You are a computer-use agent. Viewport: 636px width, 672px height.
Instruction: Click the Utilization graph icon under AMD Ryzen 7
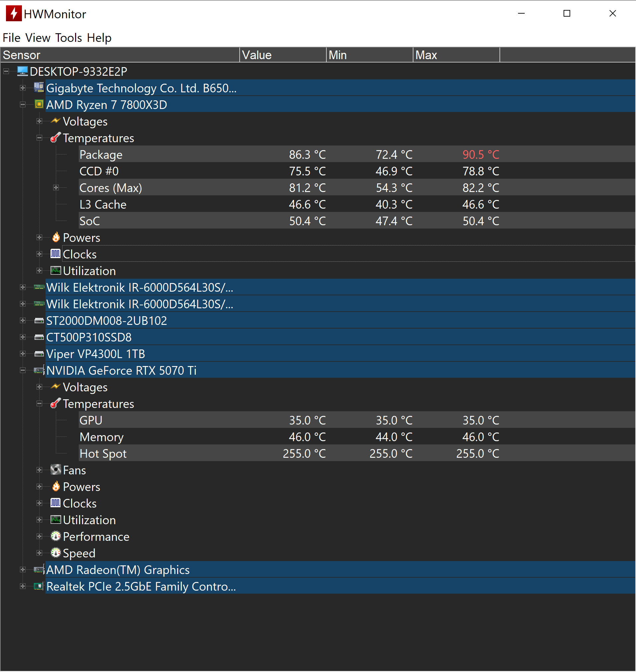[55, 270]
